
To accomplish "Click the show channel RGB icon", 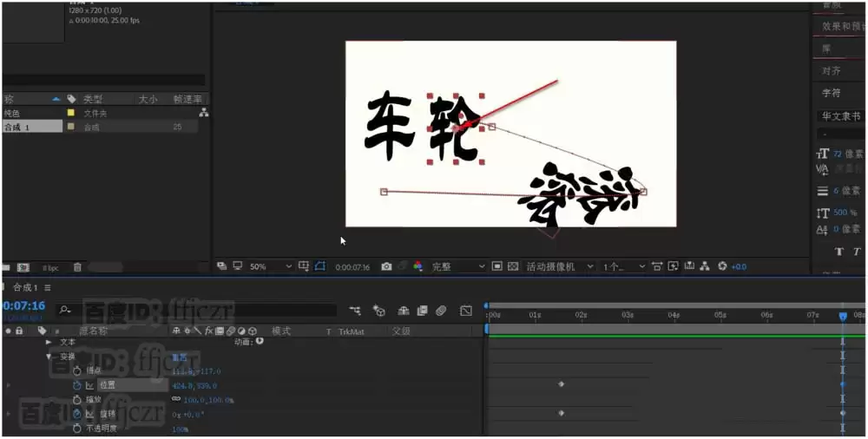I will tap(418, 267).
